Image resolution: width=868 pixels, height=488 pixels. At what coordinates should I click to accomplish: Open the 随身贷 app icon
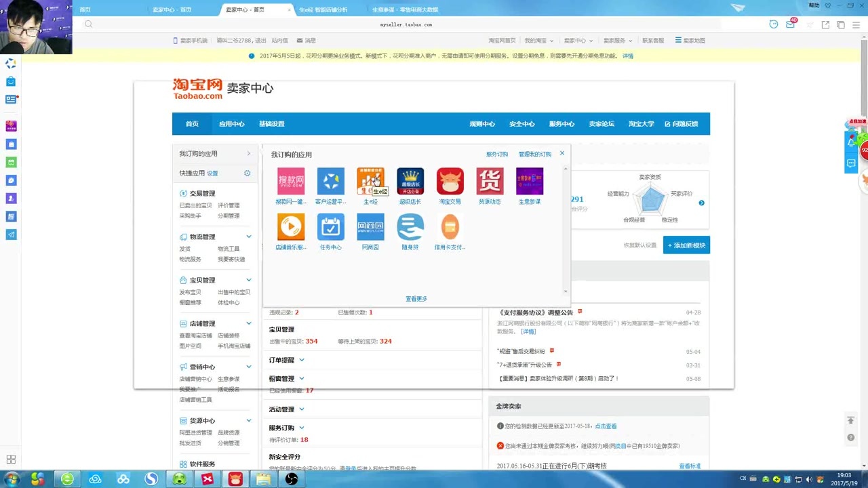(410, 226)
